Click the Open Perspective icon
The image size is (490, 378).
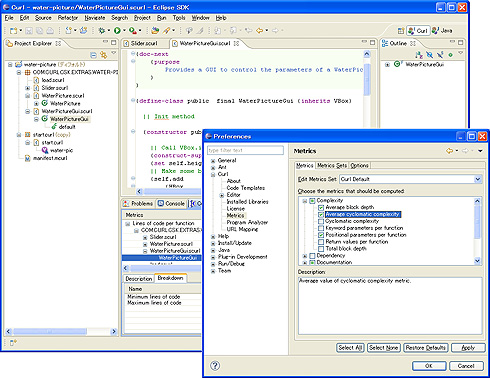401,31
